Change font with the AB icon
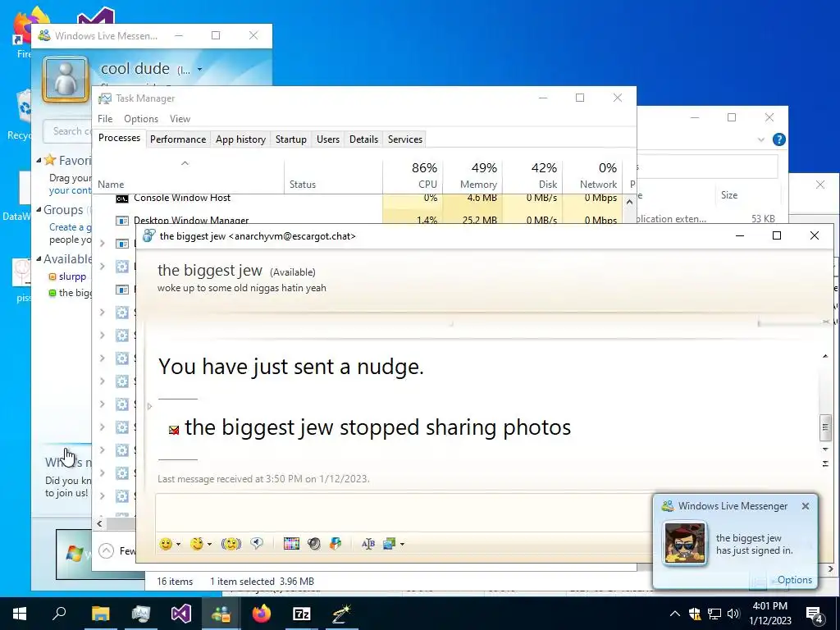This screenshot has height=630, width=840. 368,544
